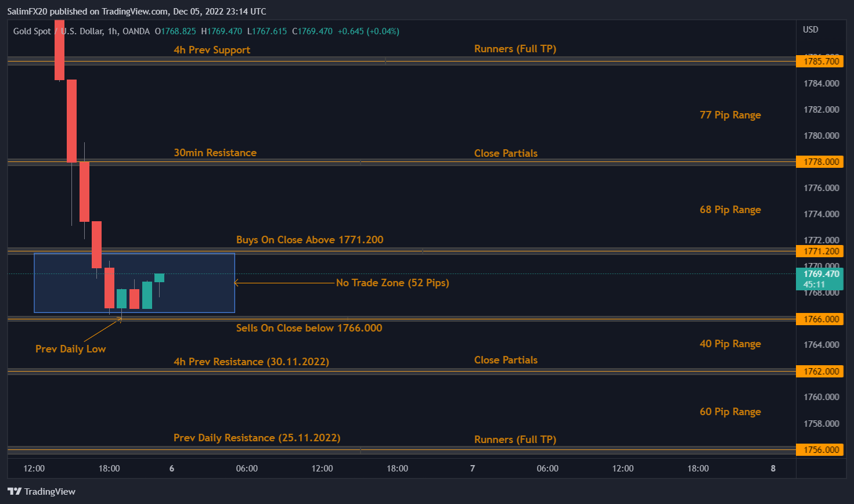Select the 'Prev Daily Low' text label
Image resolution: width=854 pixels, height=504 pixels.
(x=70, y=349)
